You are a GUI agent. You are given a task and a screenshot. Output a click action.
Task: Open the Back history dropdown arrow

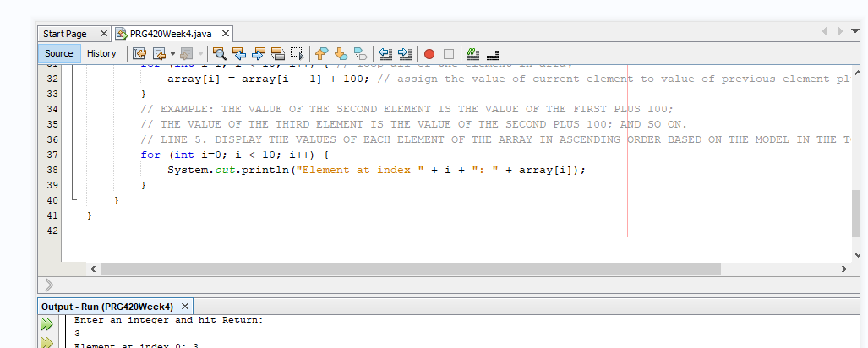[172, 54]
